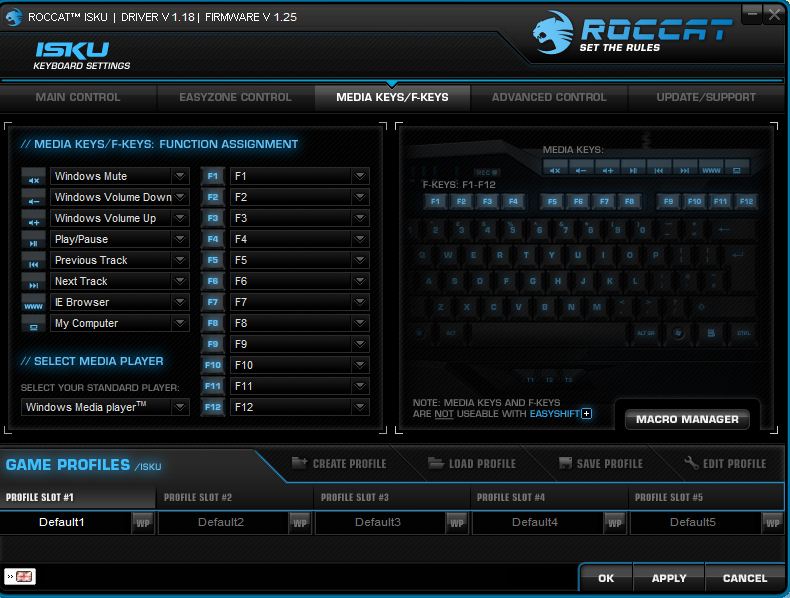Click Edit Profile
The width and height of the screenshot is (790, 598).
pyautogui.click(x=726, y=463)
